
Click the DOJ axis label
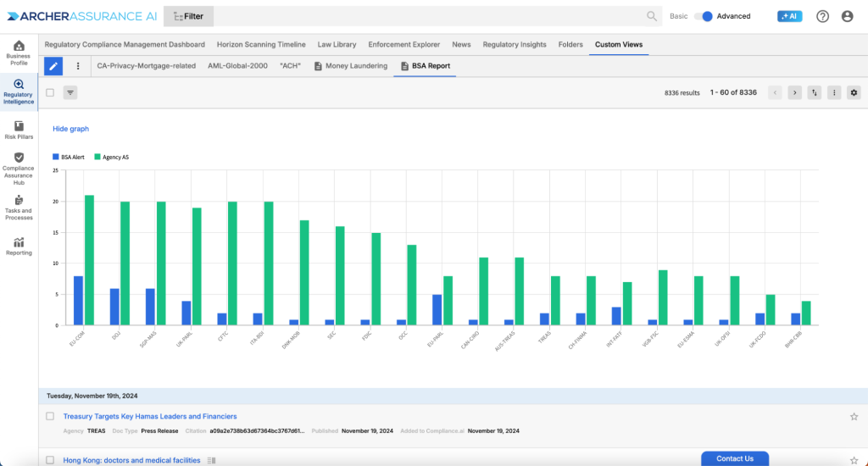115,335
